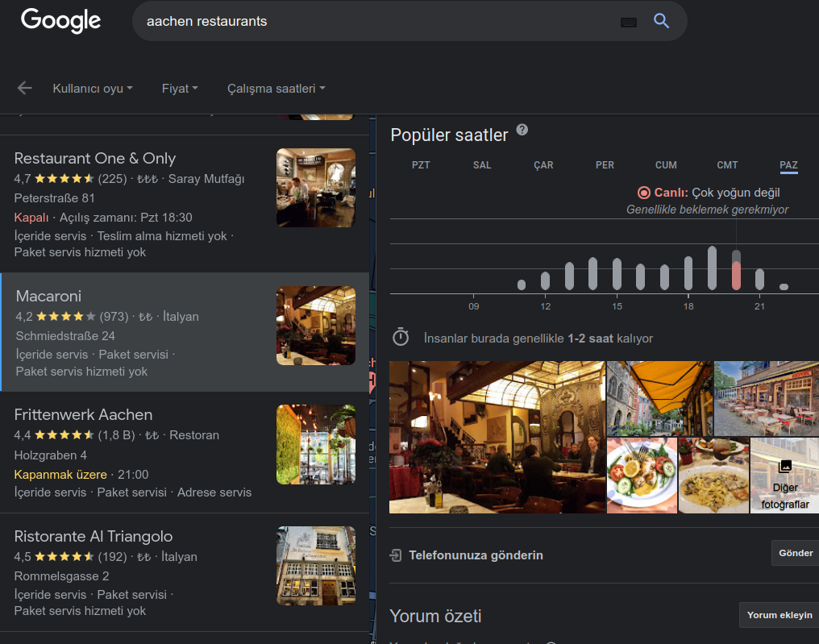
Task: Click the Popüler saatler heading
Action: 449,135
